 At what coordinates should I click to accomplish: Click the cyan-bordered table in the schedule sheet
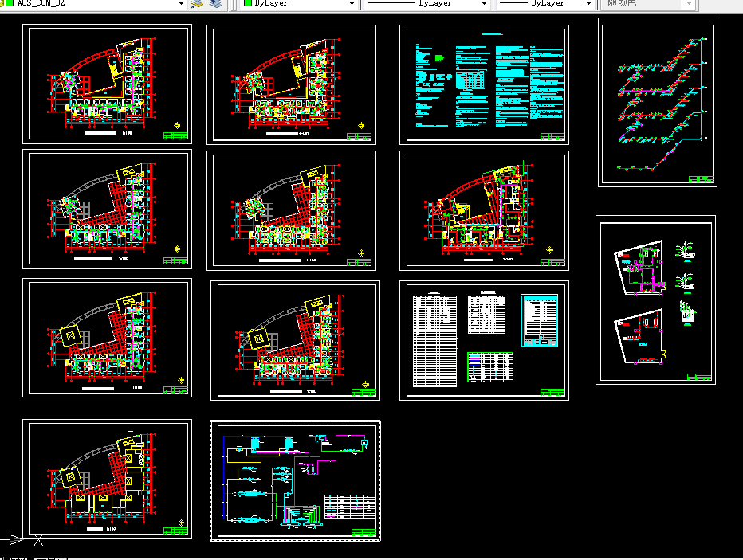pos(539,320)
